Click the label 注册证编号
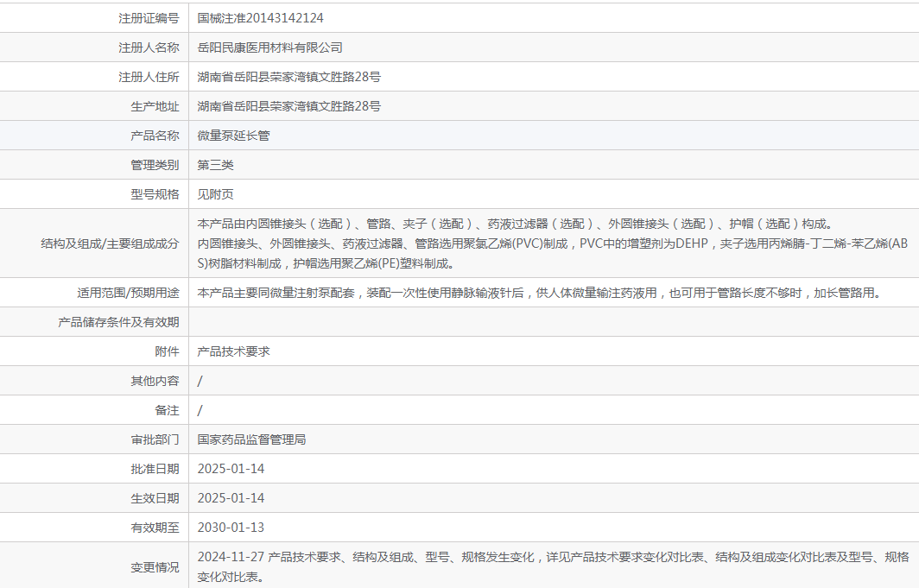 coord(149,18)
